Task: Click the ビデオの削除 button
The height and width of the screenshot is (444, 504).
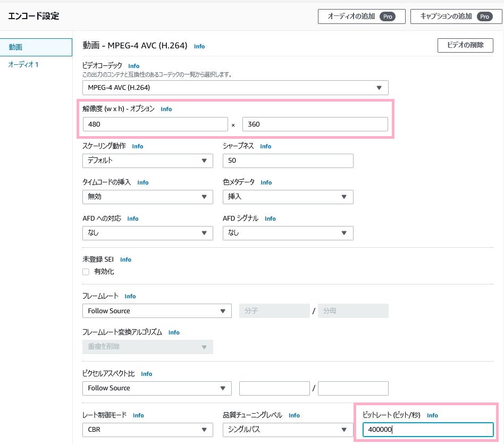Action: [x=465, y=45]
